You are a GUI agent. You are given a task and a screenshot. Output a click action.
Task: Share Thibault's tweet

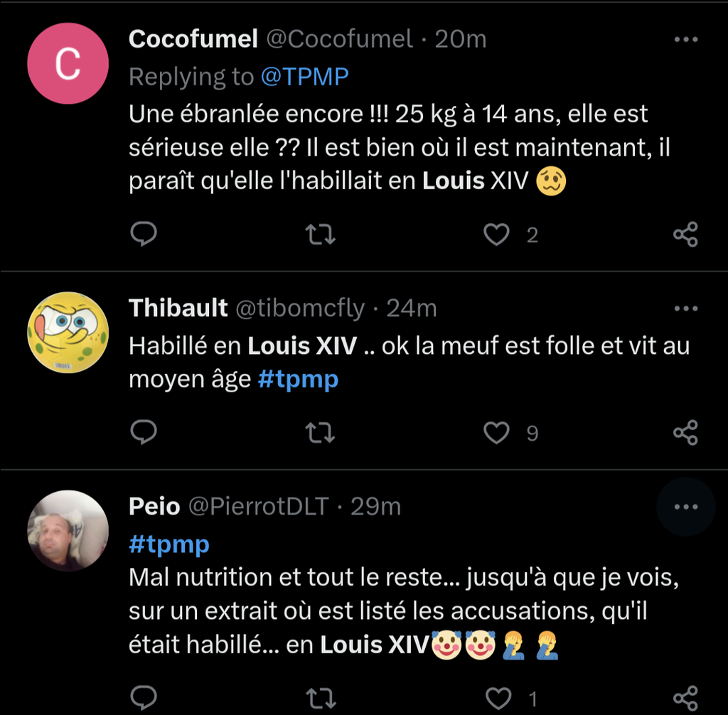coord(685,432)
